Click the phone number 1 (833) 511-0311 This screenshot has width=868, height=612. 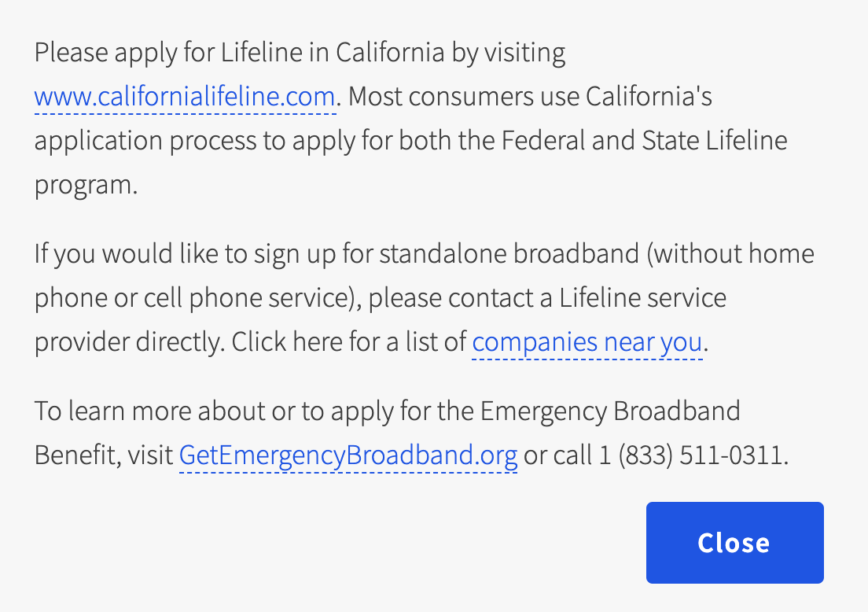click(x=691, y=455)
